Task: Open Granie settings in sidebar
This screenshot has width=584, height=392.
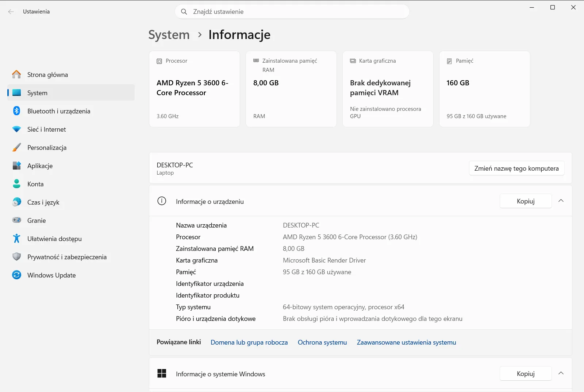Action: [x=71, y=220]
